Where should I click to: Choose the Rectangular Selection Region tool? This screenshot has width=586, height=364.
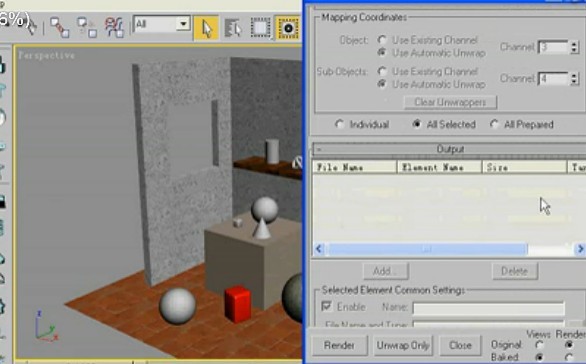click(x=260, y=28)
